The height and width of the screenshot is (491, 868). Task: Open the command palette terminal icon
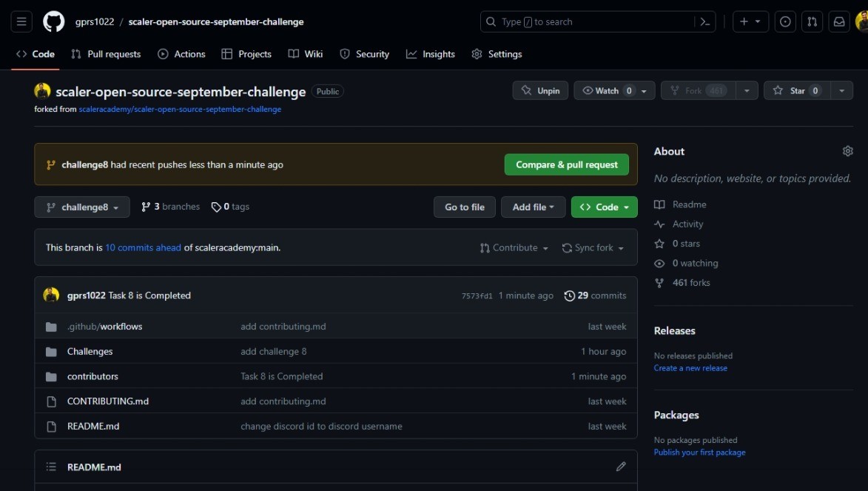tap(704, 21)
